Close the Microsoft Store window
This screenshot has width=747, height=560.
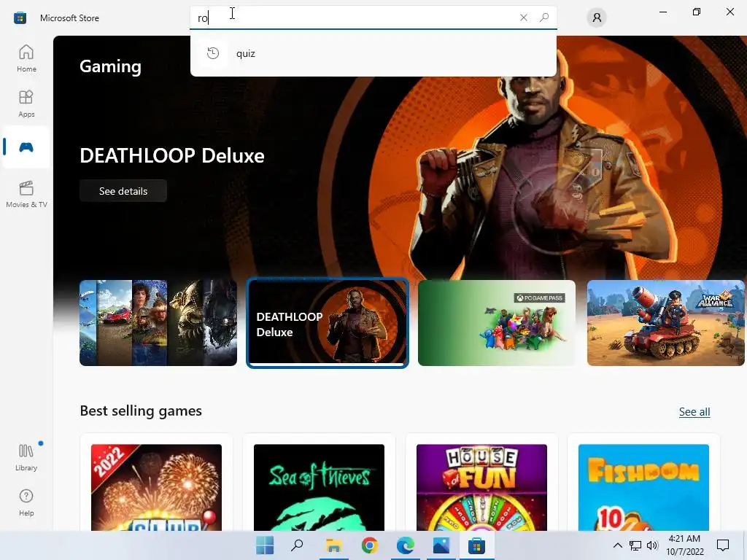729,12
